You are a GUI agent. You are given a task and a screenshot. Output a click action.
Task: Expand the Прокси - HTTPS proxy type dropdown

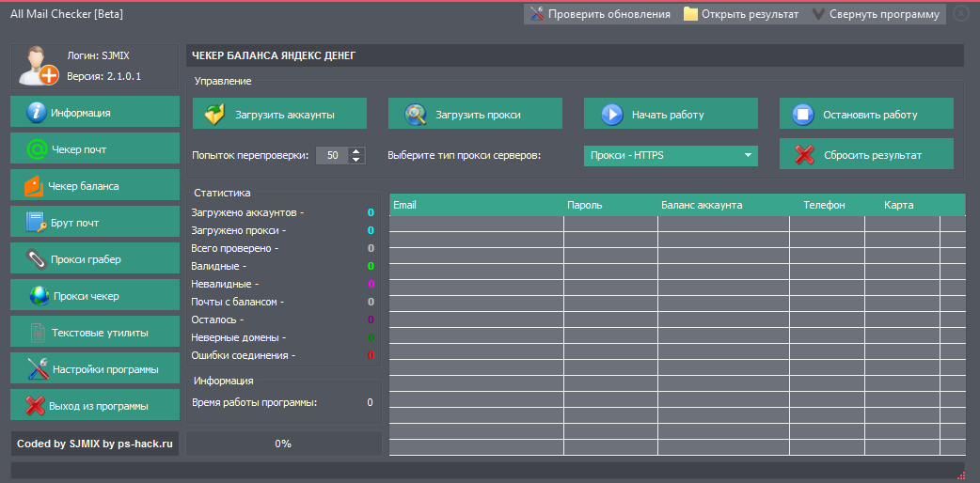(x=748, y=156)
